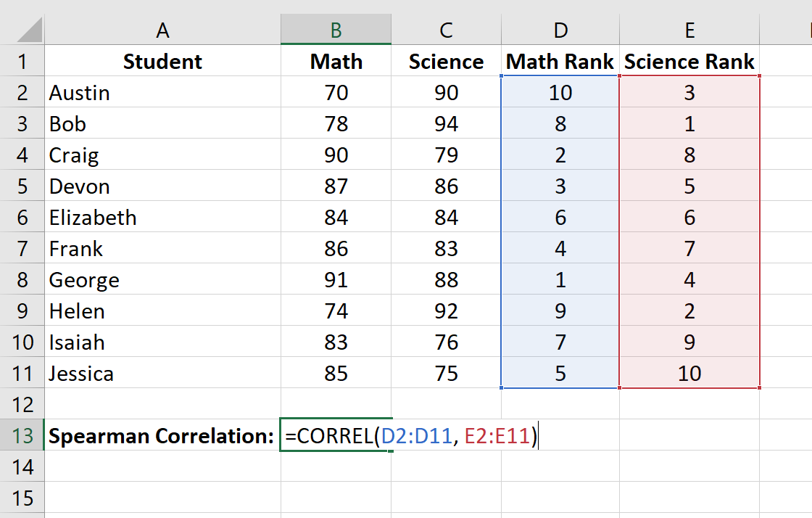Select Jessica's Math score 85

(x=336, y=373)
